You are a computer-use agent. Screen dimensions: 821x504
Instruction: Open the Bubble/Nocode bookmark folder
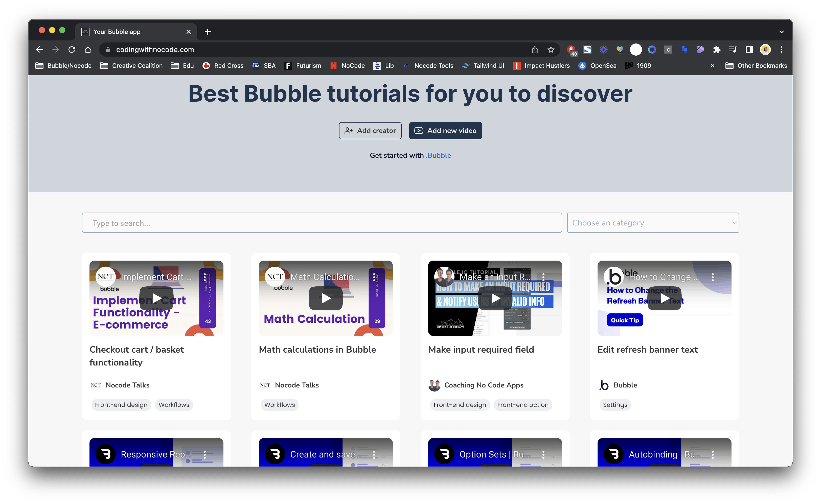(63, 66)
